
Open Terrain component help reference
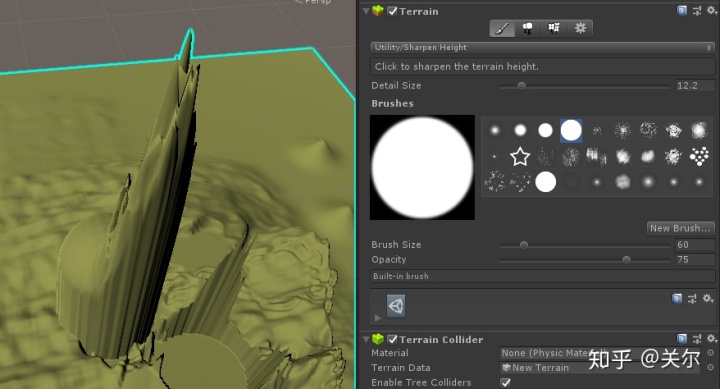click(682, 11)
